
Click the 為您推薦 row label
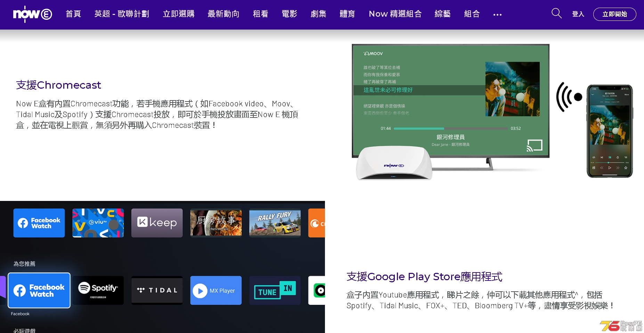[x=24, y=263]
